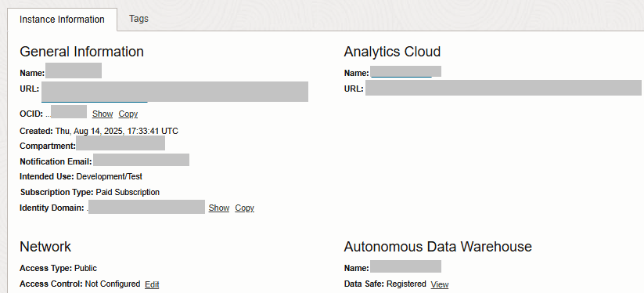644x293 pixels.
Task: View the Data Safe registration
Action: (440, 284)
